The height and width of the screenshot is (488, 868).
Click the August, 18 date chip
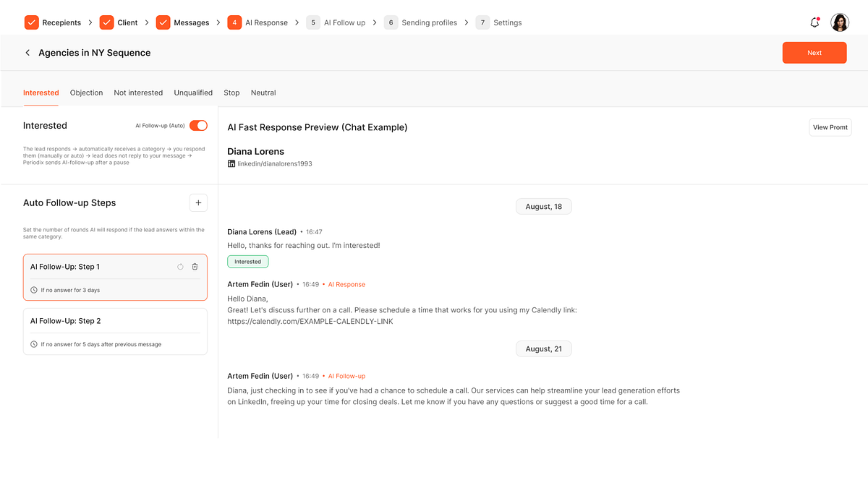coord(543,206)
